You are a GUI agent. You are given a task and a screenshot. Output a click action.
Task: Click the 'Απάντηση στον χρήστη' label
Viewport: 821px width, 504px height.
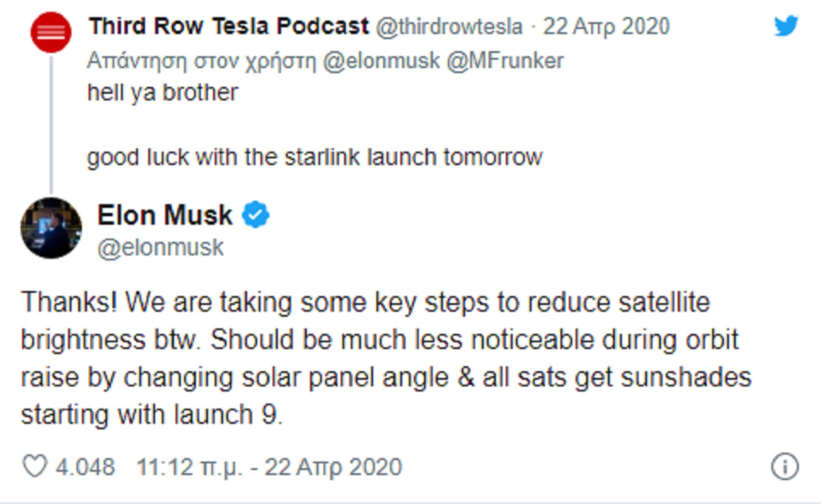click(x=201, y=61)
